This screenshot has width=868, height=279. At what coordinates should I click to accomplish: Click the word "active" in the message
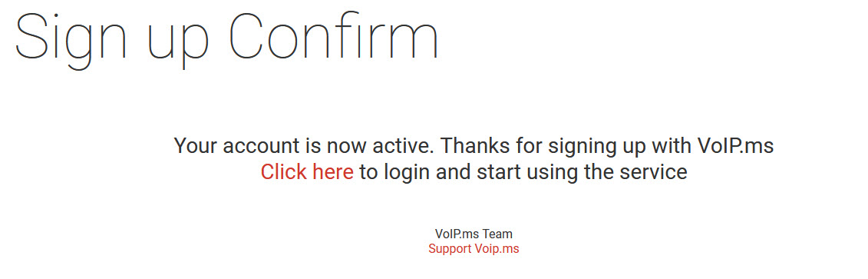tap(405, 146)
